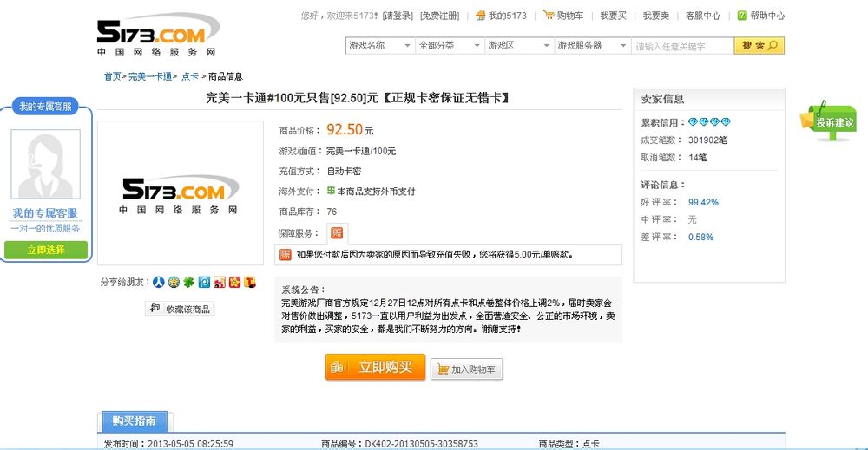Click the red 赔 icon in compensation notice

(x=285, y=254)
